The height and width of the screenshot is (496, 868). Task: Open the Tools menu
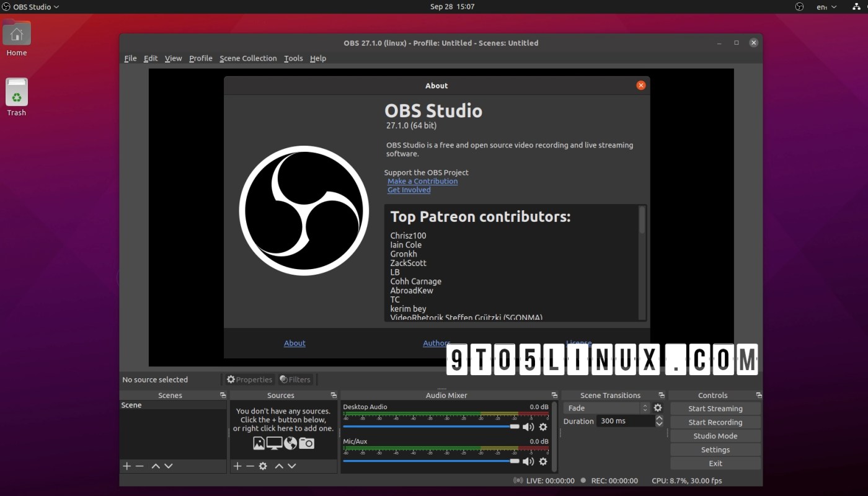point(293,58)
